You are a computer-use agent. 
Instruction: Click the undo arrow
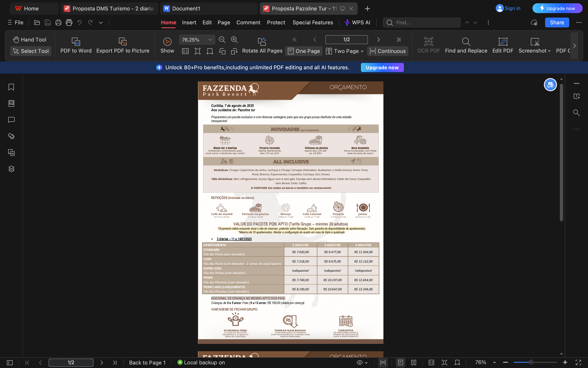pos(79,23)
